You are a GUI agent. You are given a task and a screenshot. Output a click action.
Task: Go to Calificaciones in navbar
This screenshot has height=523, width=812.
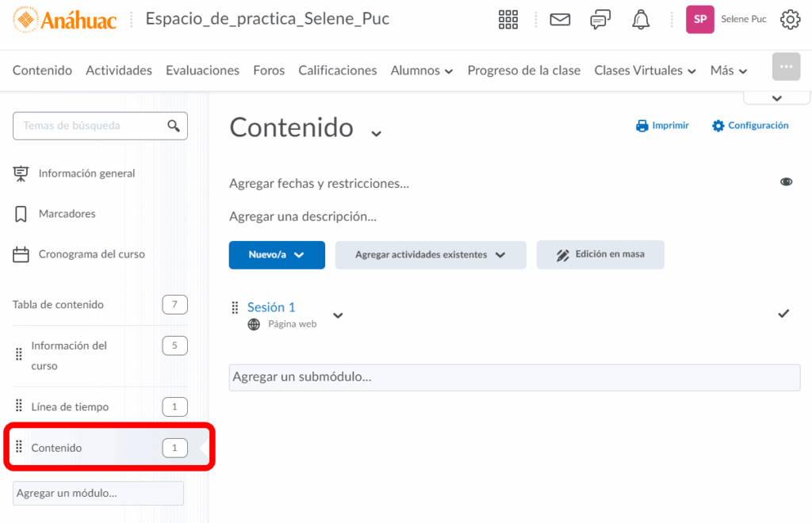point(337,71)
